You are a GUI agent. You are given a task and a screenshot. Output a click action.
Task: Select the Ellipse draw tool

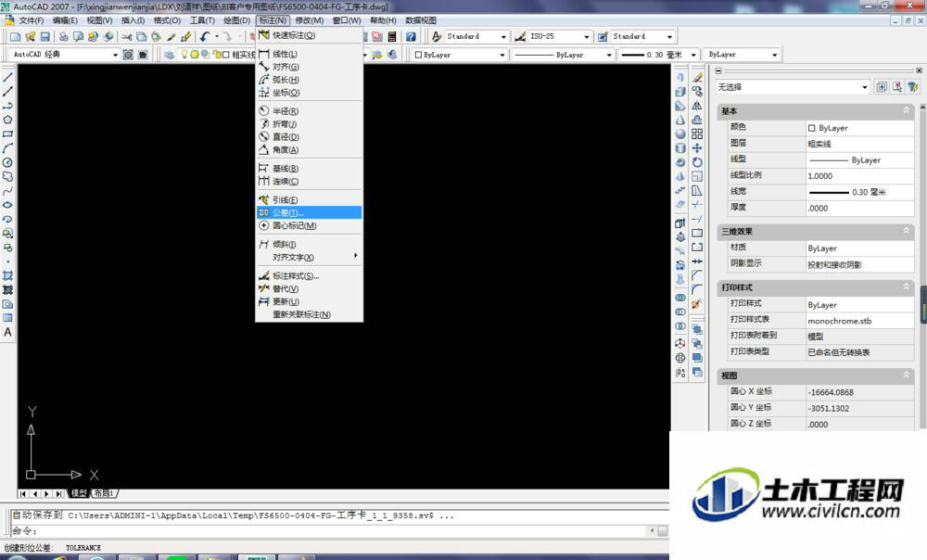point(7,205)
